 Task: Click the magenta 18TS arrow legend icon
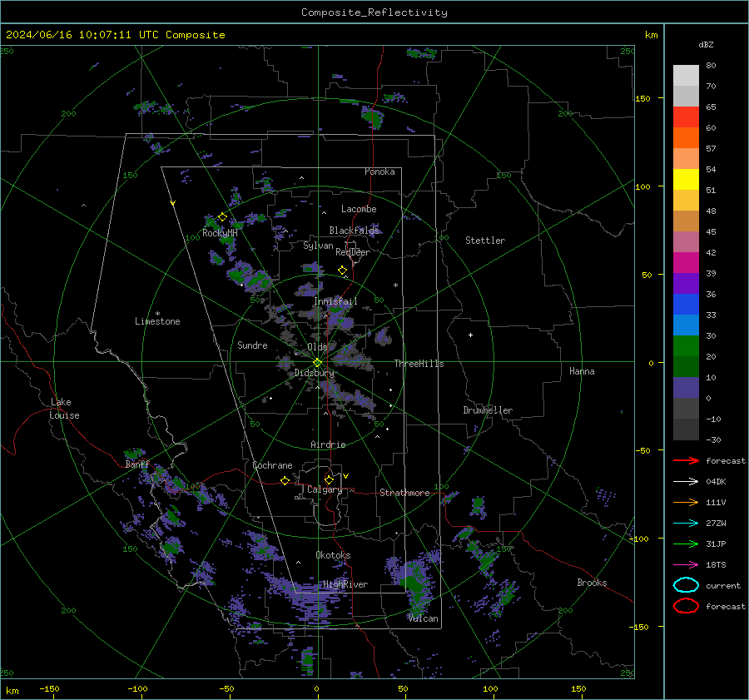click(x=686, y=565)
